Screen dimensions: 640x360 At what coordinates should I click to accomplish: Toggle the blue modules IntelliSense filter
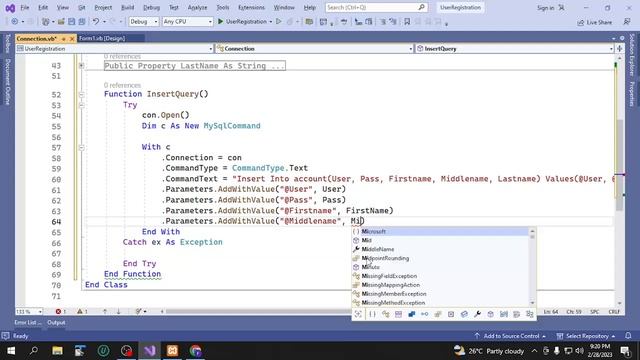click(x=411, y=314)
